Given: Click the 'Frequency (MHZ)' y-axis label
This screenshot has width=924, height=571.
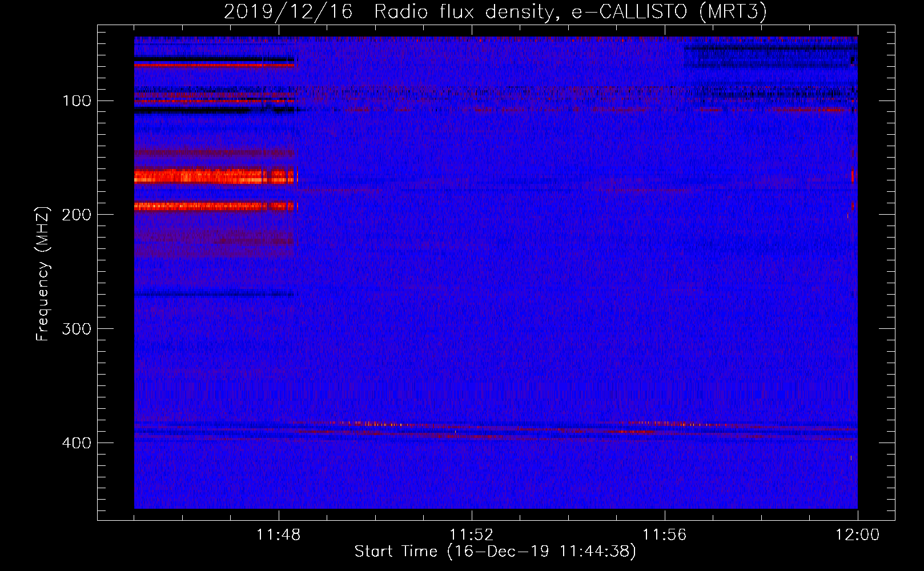Looking at the screenshot, I should 43,274.
